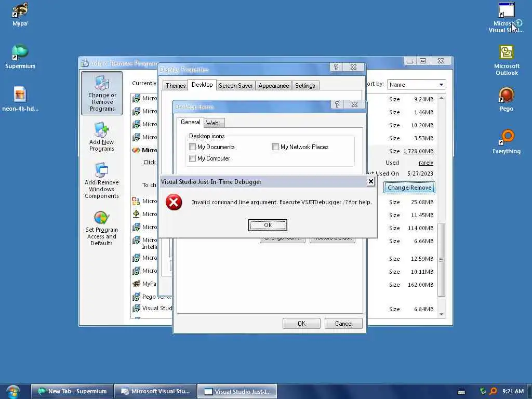The height and width of the screenshot is (399, 532).
Task: Click the Everything tray search icon
Action: click(494, 391)
